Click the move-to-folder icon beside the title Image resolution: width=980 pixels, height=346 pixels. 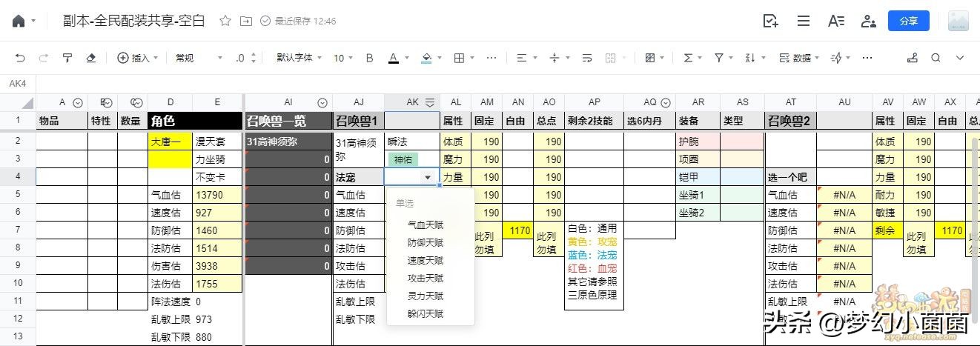pyautogui.click(x=246, y=21)
